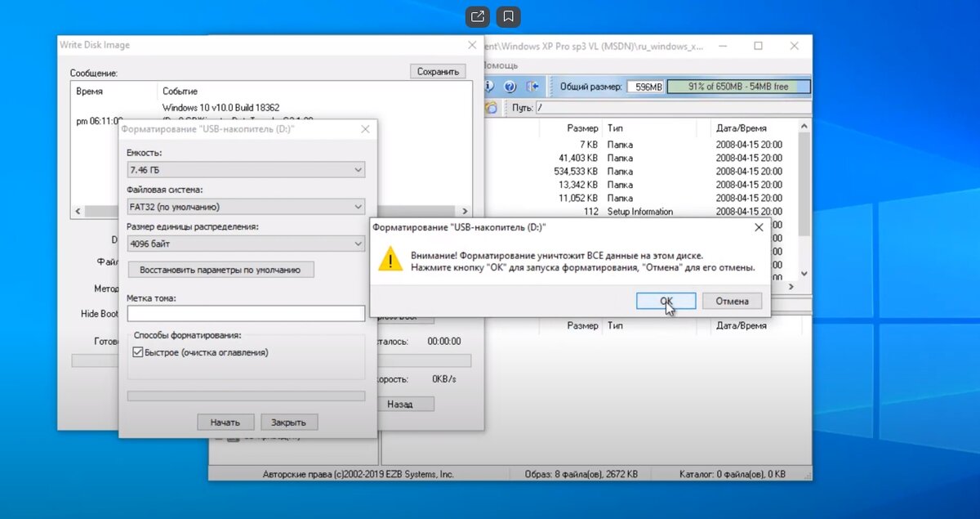Click the right scroll arrow in message log

[x=465, y=211]
